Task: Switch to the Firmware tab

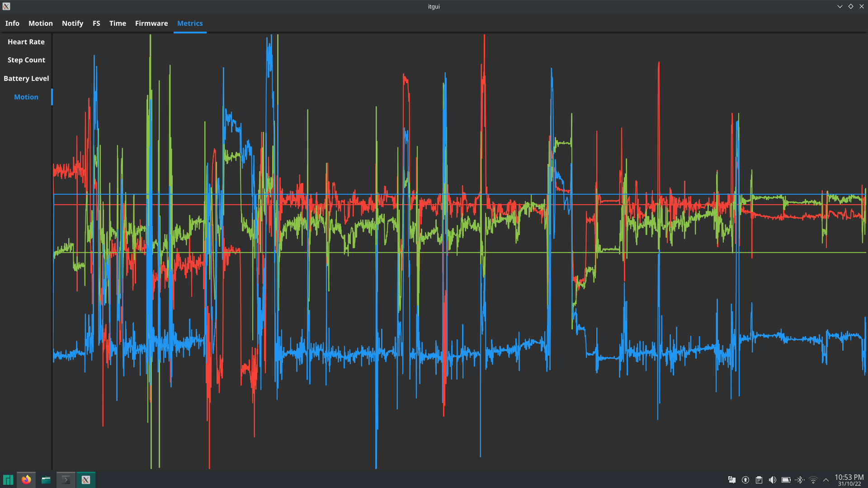Action: point(151,23)
